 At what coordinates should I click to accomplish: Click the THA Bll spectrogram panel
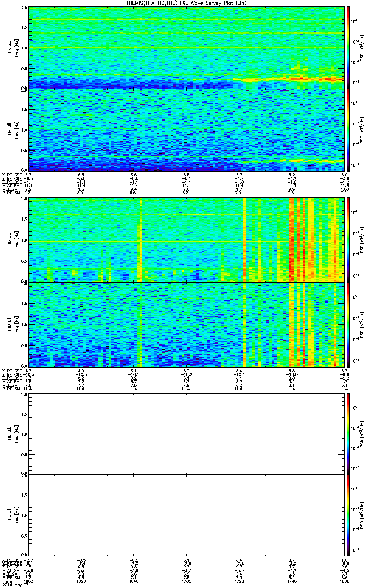coord(186,129)
